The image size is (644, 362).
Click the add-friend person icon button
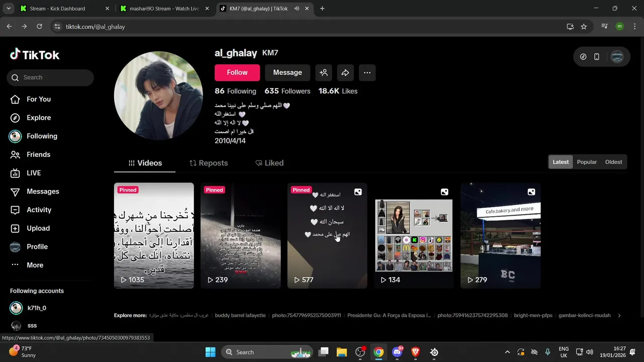[x=324, y=72]
